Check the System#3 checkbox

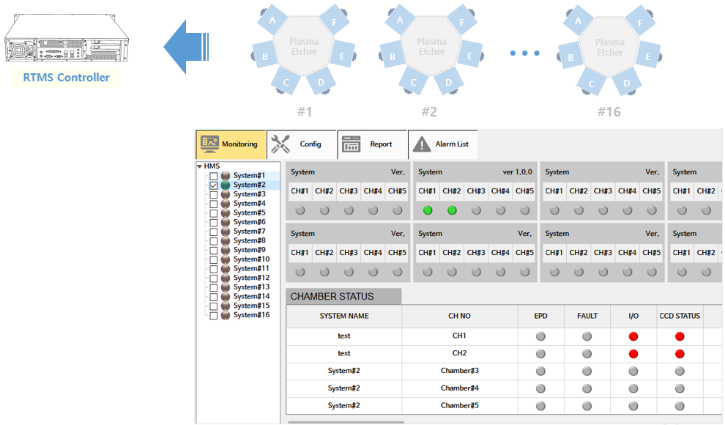214,194
